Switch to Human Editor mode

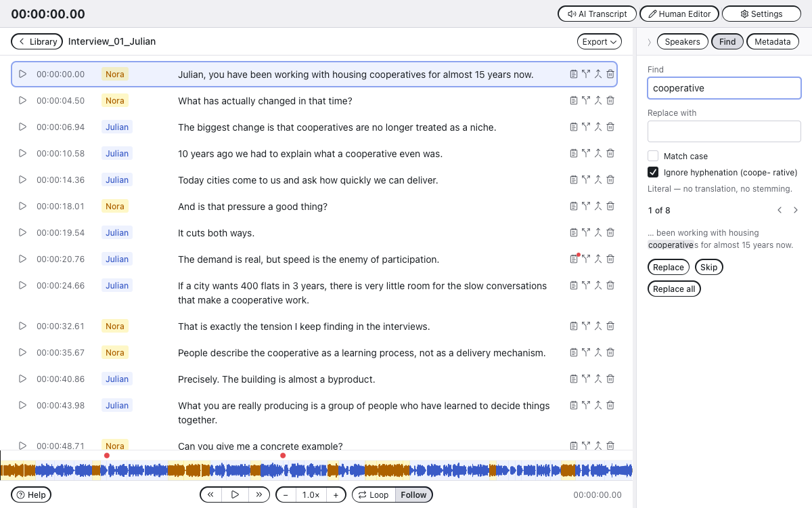pyautogui.click(x=679, y=14)
